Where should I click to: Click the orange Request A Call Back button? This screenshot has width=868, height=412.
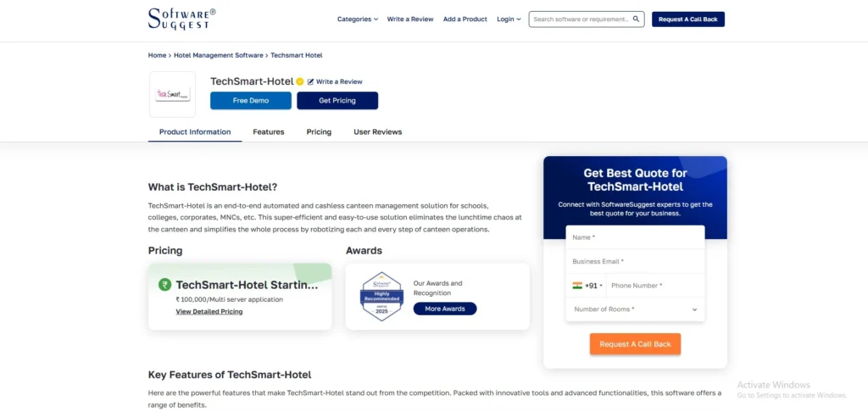coord(635,344)
